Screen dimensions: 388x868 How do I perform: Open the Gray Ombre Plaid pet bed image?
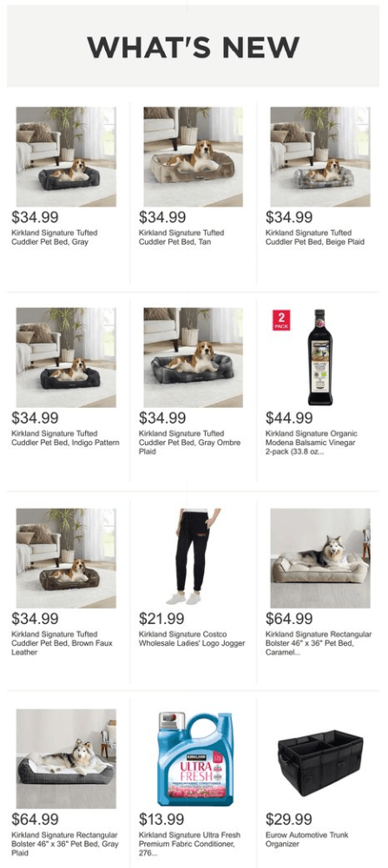pos(194,357)
